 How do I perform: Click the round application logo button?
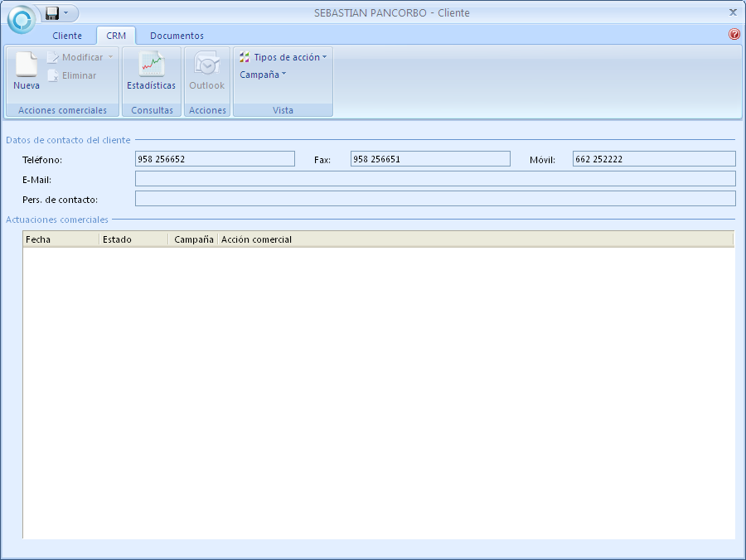click(x=21, y=18)
